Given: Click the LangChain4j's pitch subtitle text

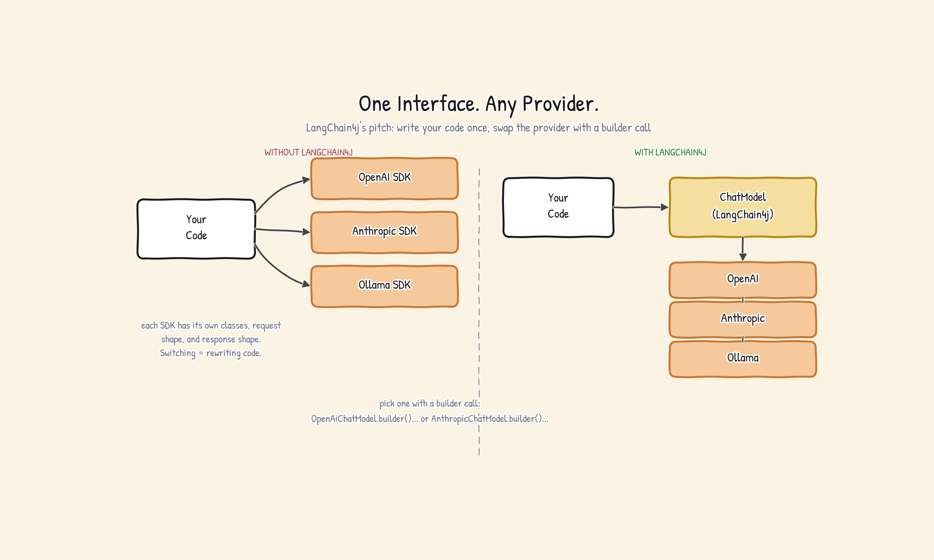Looking at the screenshot, I should coord(478,128).
